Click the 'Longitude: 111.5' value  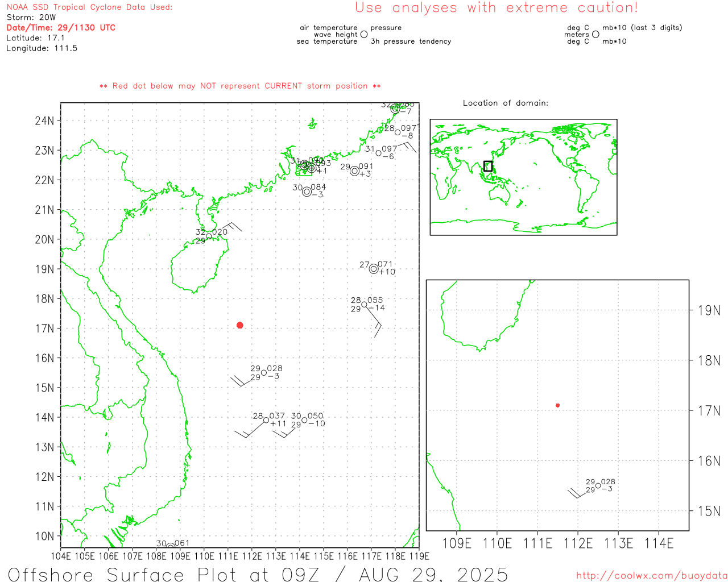pyautogui.click(x=42, y=48)
